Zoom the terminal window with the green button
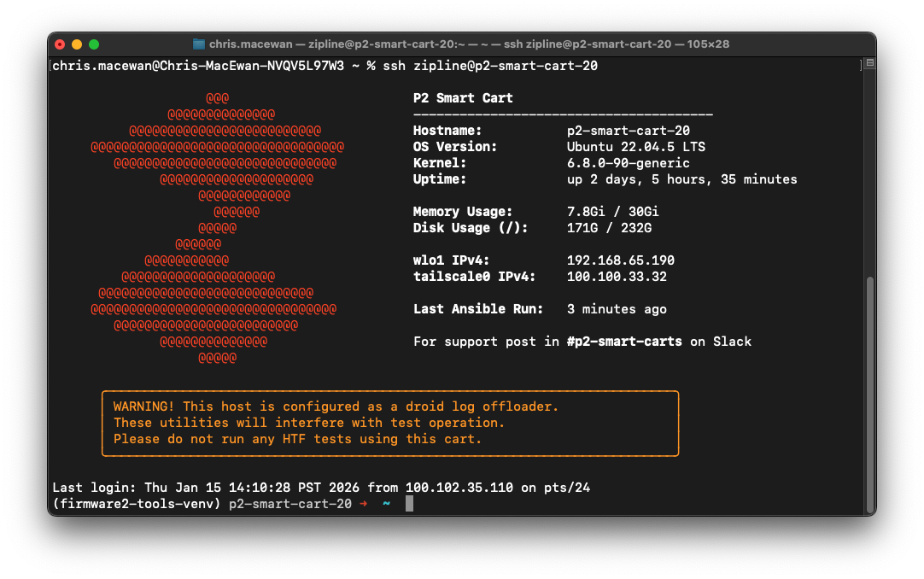 pos(94,44)
